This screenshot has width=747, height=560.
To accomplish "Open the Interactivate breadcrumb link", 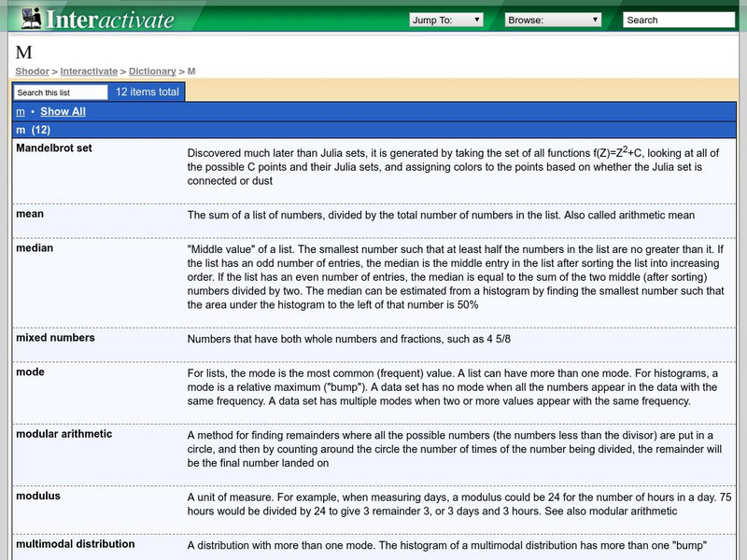I will click(89, 72).
